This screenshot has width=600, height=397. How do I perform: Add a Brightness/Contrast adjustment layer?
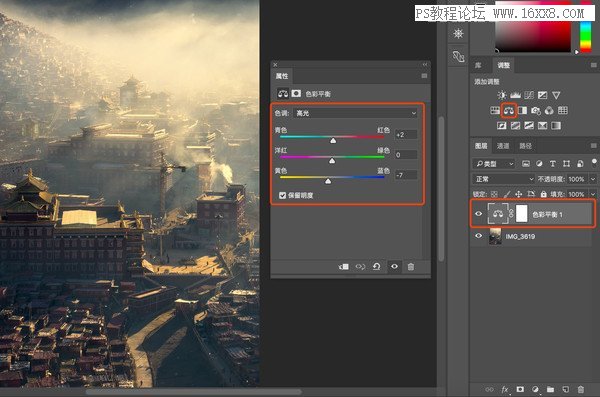[501, 95]
